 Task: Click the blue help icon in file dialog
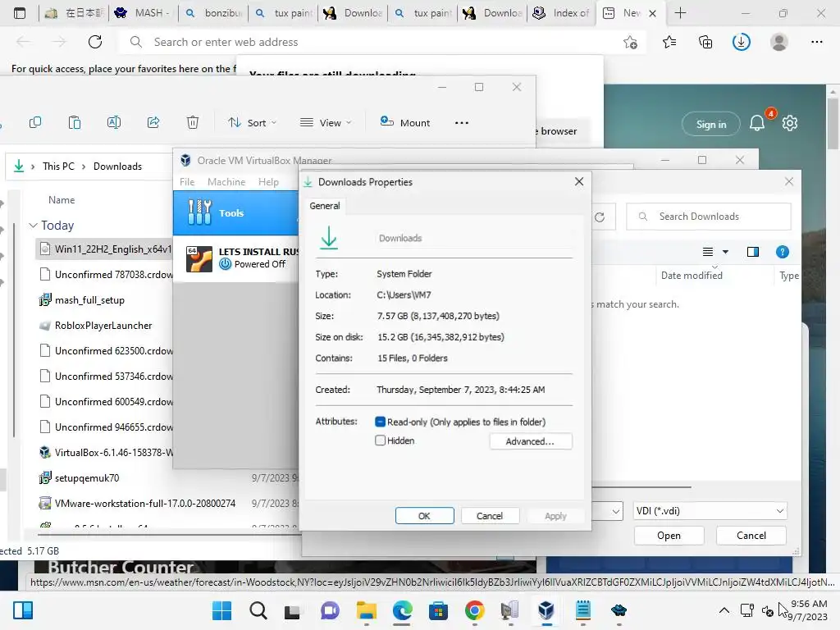point(782,252)
